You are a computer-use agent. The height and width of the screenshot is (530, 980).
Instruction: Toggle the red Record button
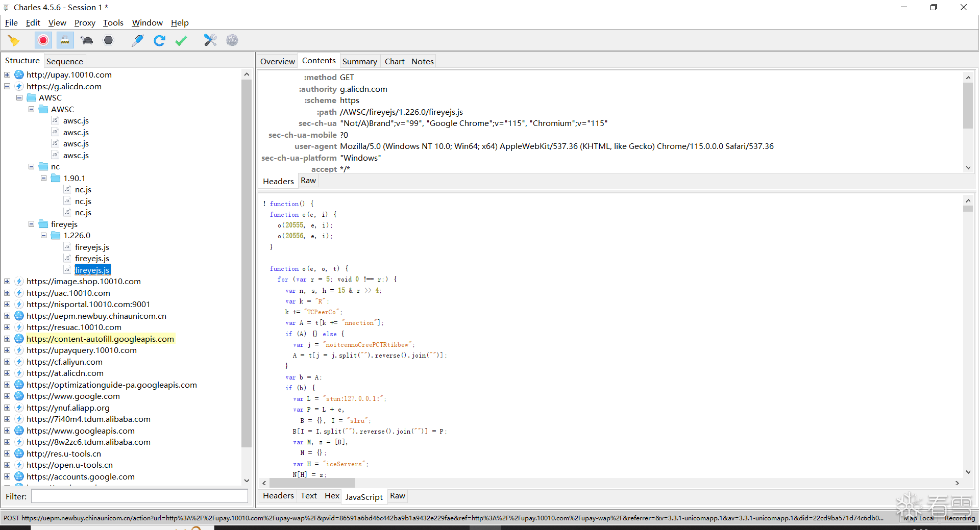coord(43,40)
